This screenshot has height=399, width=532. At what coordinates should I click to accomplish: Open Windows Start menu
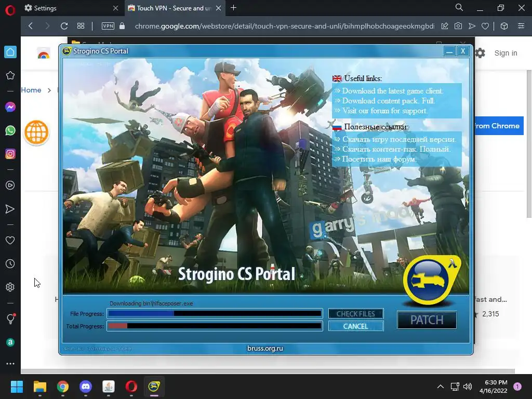17,387
